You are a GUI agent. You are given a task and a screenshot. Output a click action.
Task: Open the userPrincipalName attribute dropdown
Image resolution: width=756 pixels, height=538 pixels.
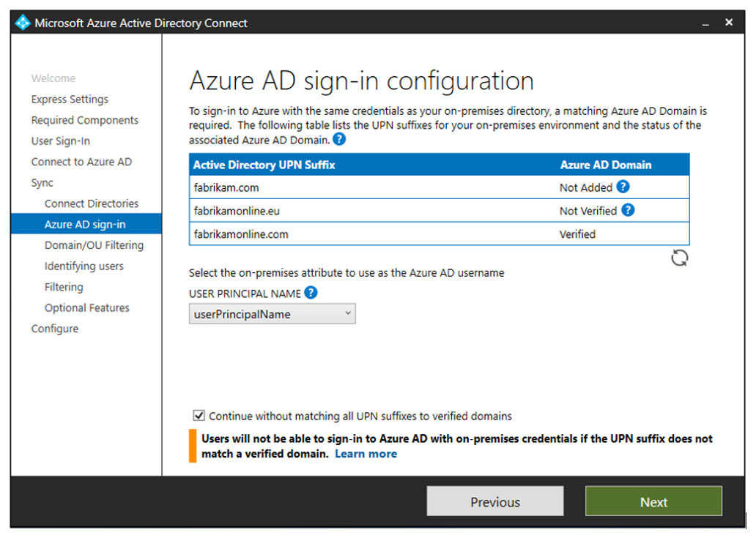272,314
